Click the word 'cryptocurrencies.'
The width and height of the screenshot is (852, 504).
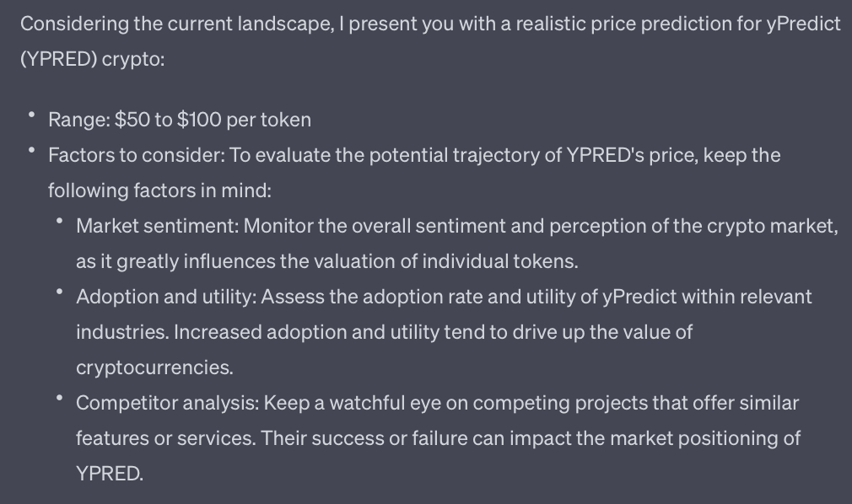[155, 367]
